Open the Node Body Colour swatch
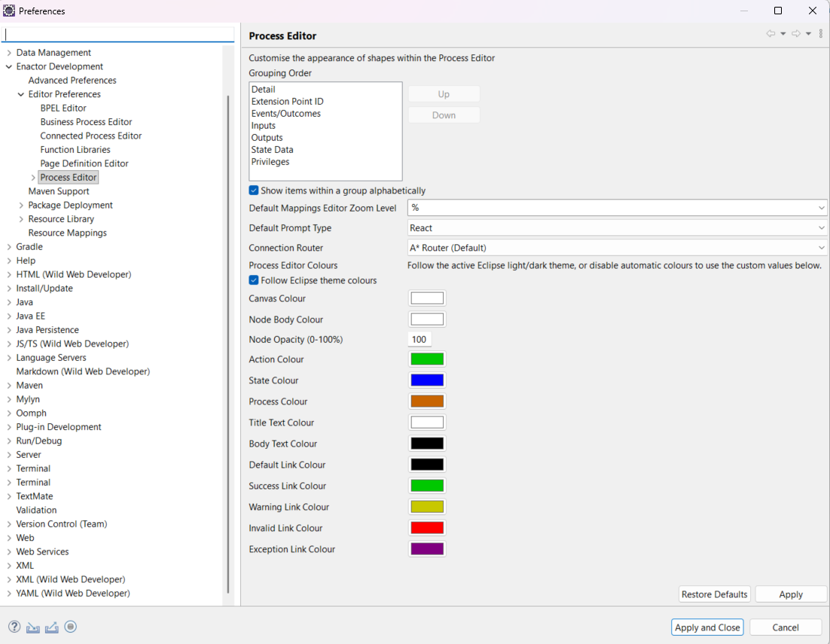The image size is (830, 644). pos(427,319)
